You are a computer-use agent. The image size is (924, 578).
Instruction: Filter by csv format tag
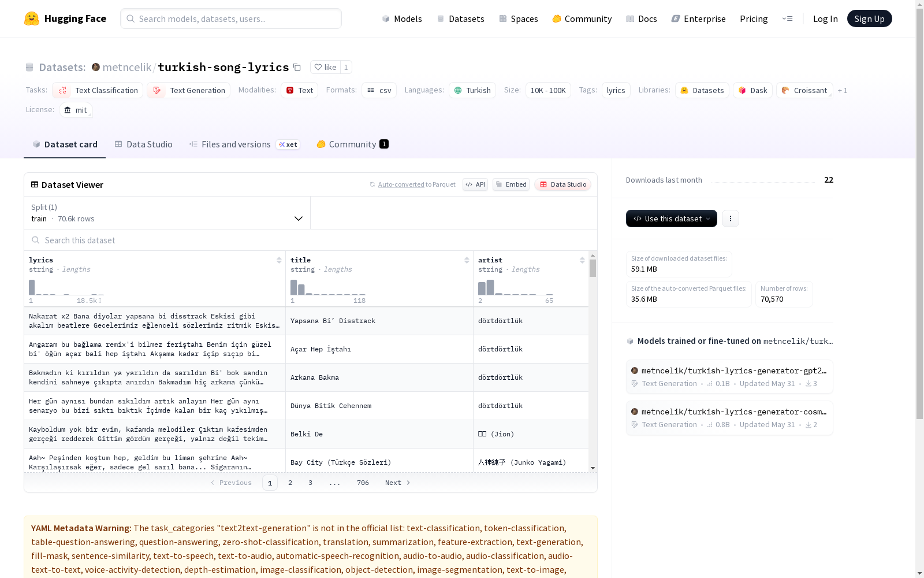379,90
